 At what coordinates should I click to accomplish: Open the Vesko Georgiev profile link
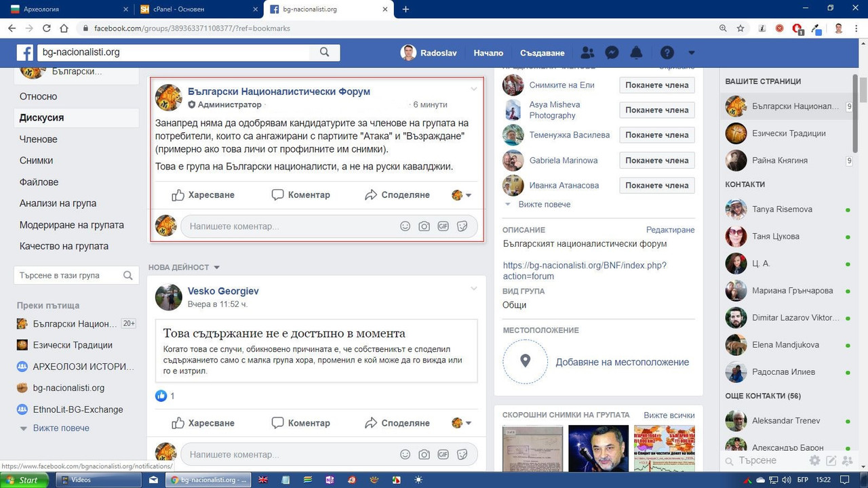(x=223, y=291)
